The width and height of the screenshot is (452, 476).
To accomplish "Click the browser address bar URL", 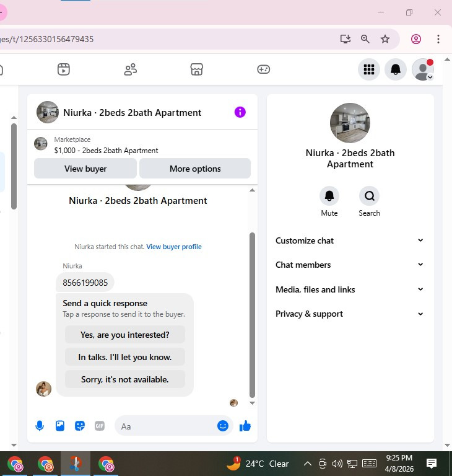I will pyautogui.click(x=47, y=39).
